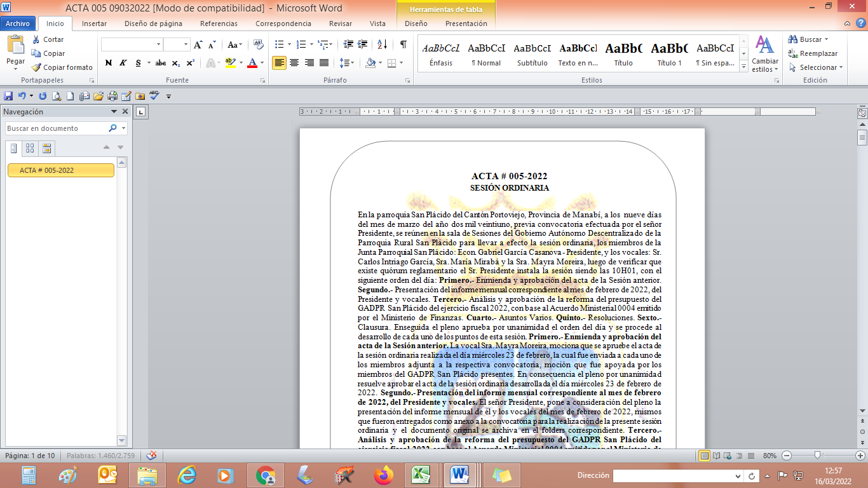Viewport: 868px width, 488px height.
Task: Toggle bold formatting (N button)
Action: (x=109, y=63)
